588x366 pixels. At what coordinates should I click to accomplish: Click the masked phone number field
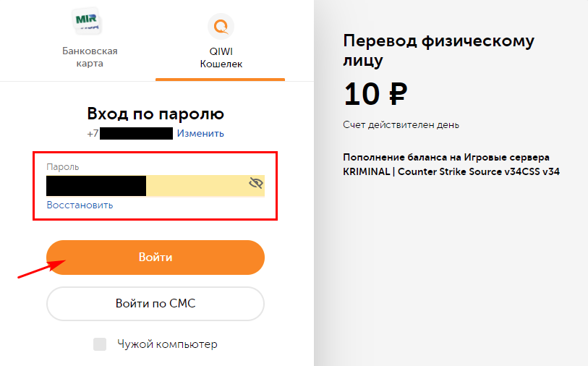tap(136, 134)
